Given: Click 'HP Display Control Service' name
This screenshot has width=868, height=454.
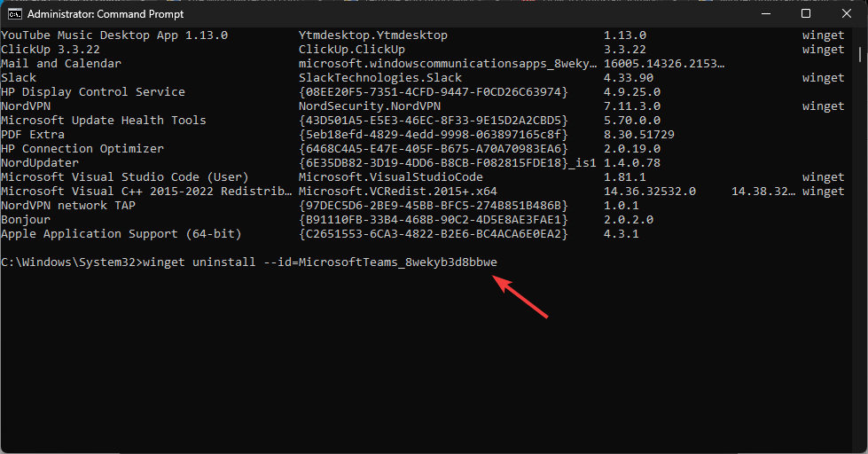Looking at the screenshot, I should tap(93, 92).
